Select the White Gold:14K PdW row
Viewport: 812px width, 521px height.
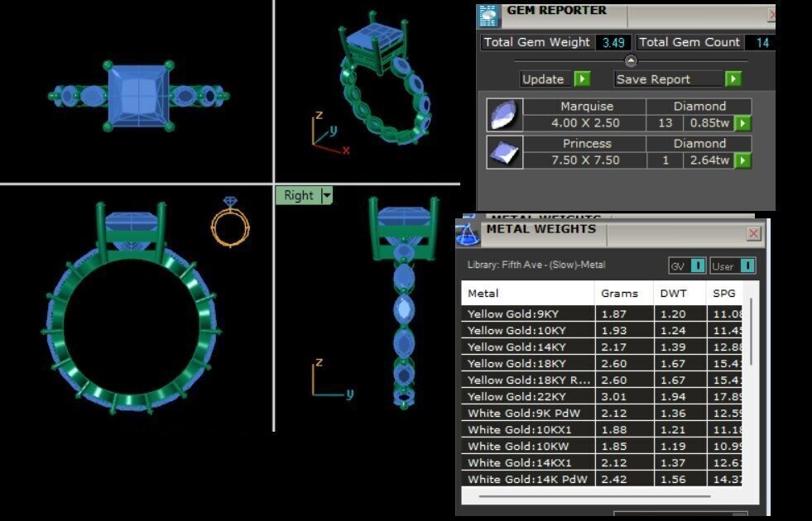602,479
